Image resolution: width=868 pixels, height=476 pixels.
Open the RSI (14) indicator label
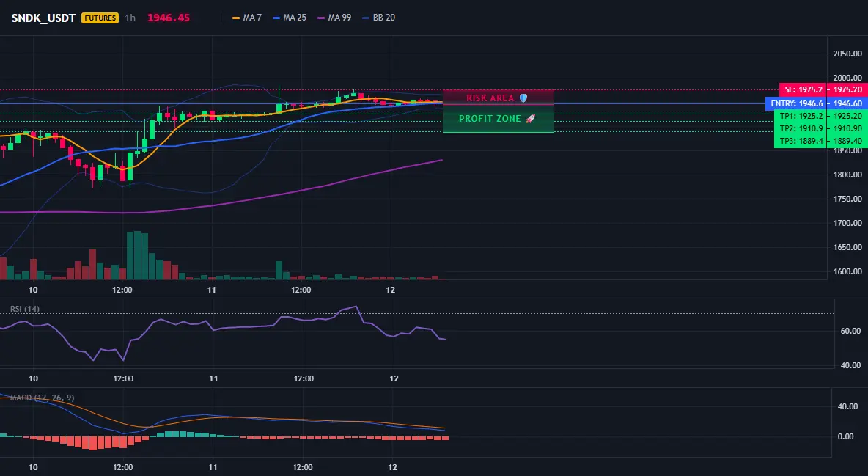[x=25, y=309]
